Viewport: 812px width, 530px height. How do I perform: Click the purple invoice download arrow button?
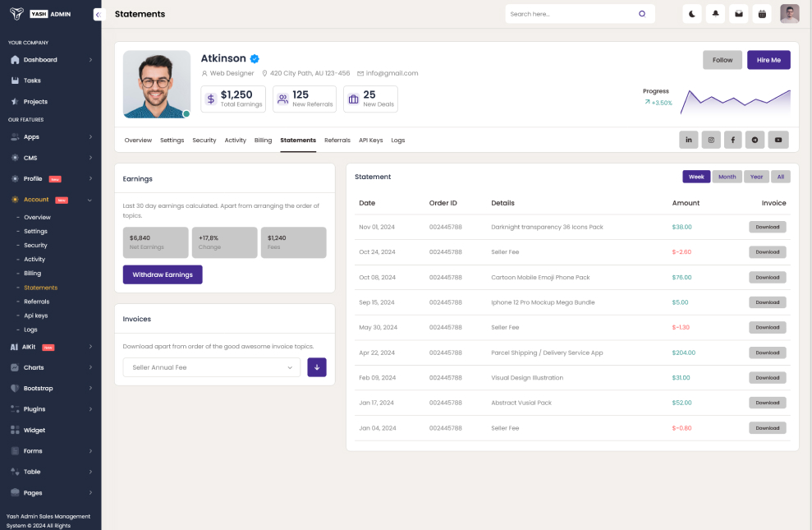point(317,367)
